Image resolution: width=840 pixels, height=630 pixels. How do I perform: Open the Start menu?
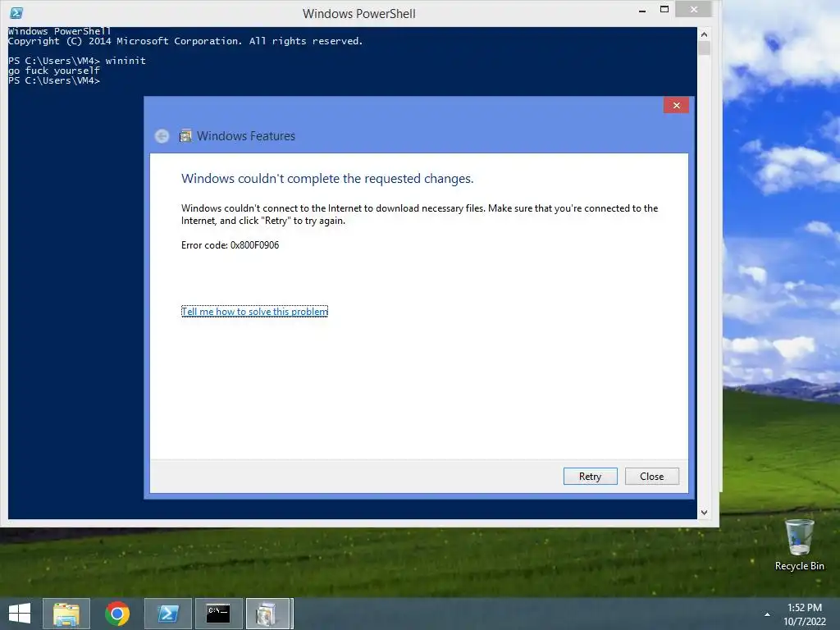20,614
